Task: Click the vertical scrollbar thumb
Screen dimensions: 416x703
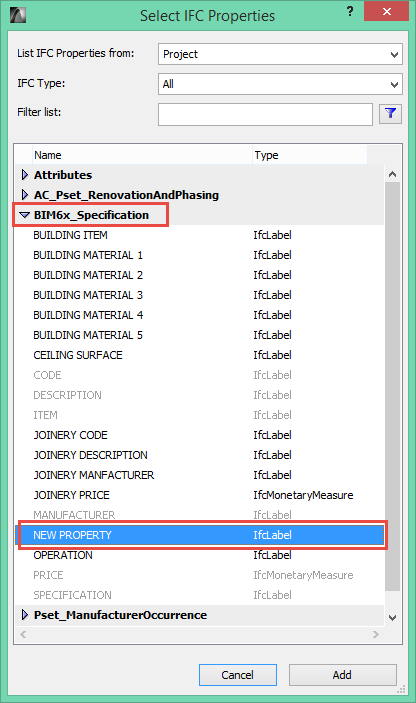Action: pos(392,386)
